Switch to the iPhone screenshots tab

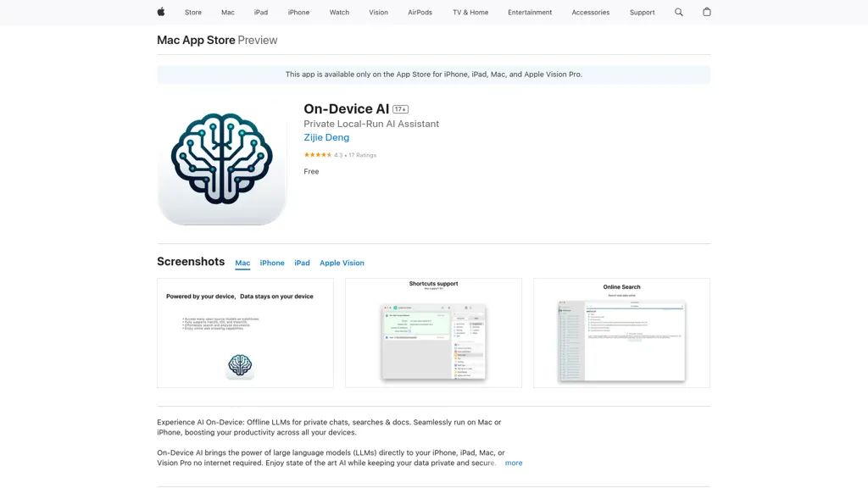[272, 263]
